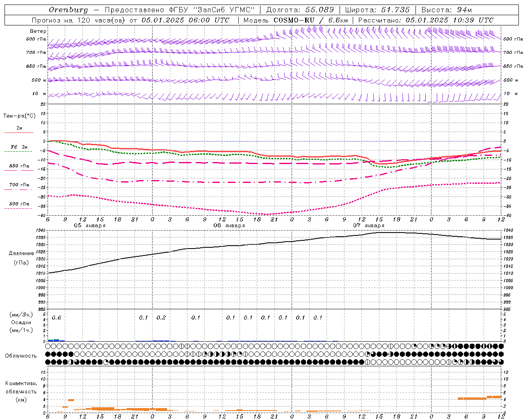Click the "Конвективн." convective cloud label
Image resolution: width=525 pixels, height=420 pixels.
[21, 383]
